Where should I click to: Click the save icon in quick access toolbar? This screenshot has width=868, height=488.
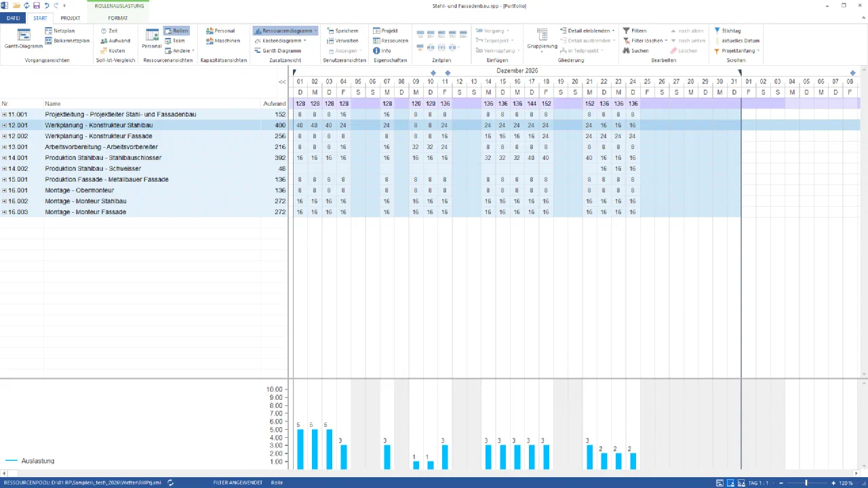tap(37, 5)
